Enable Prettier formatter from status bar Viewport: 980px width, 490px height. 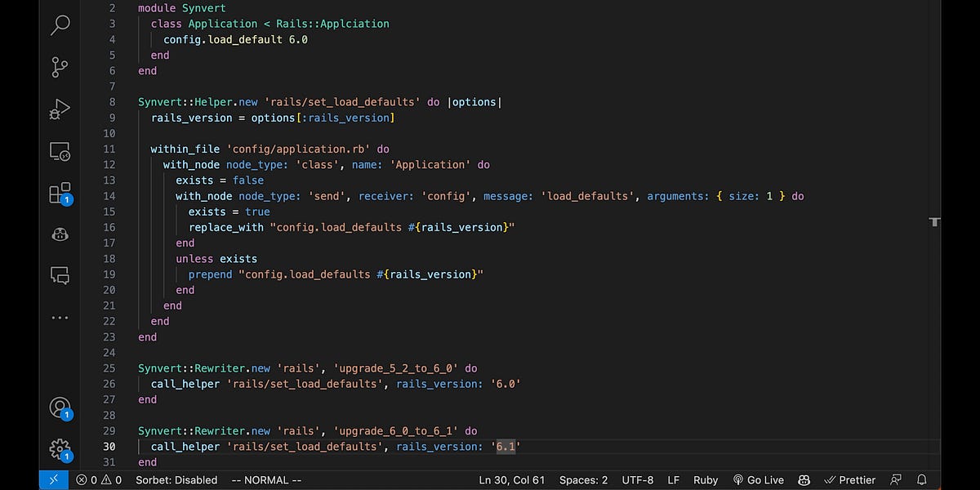coord(849,480)
